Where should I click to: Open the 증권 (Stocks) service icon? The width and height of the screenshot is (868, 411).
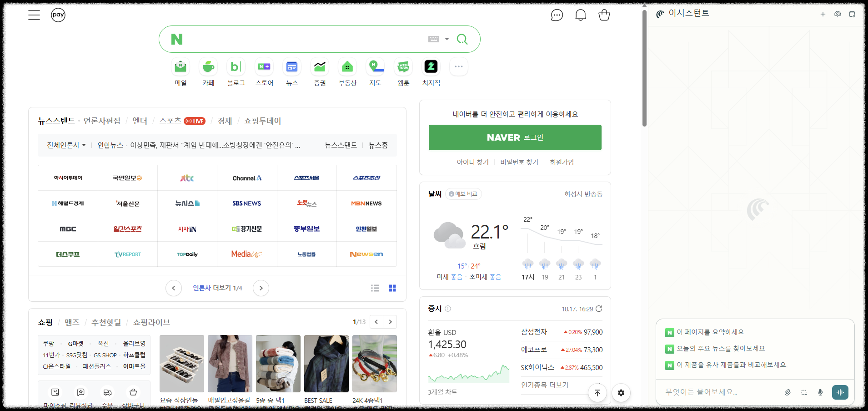tap(320, 66)
